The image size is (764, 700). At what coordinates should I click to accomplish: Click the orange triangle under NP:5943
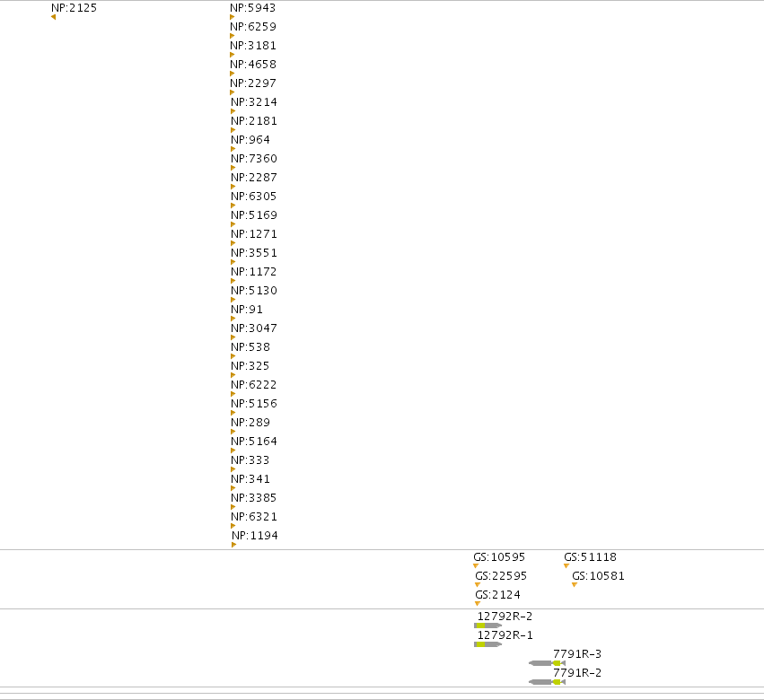click(x=232, y=17)
